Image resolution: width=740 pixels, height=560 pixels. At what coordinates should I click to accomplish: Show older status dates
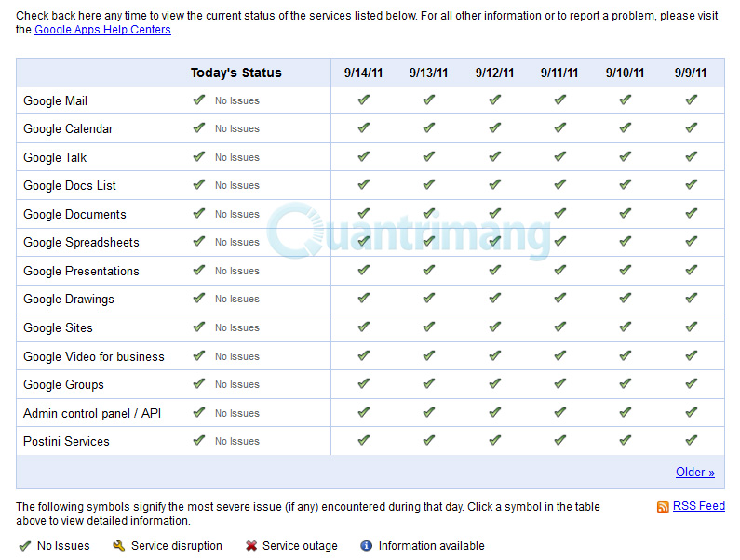coord(694,473)
